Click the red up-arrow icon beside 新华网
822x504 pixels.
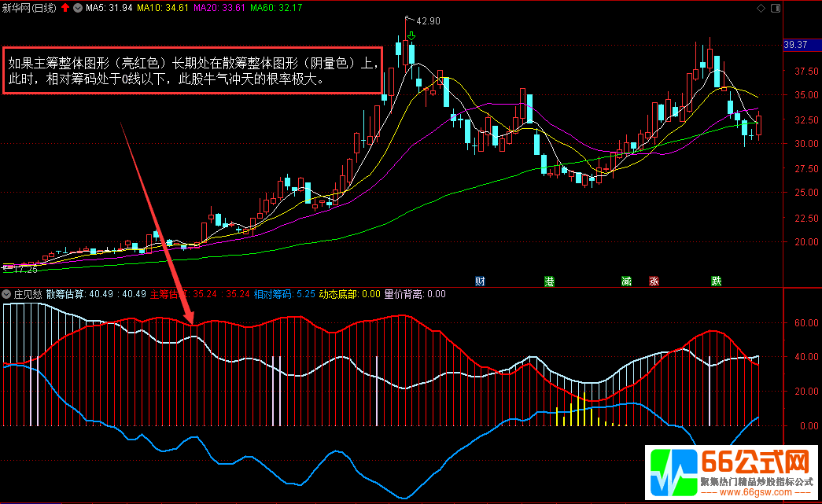(65, 8)
